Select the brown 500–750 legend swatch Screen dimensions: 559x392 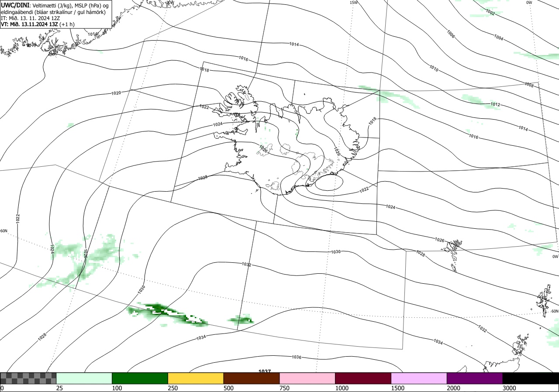[x=252, y=378]
